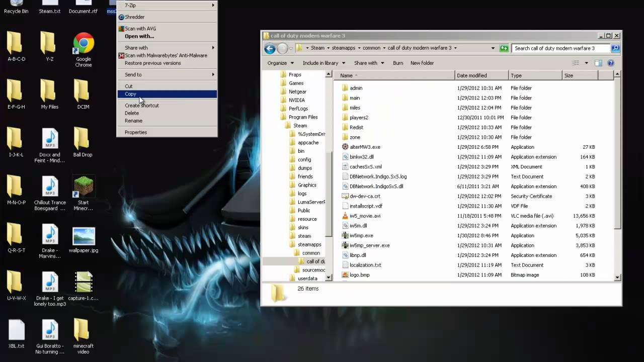The image size is (644, 362).
Task: Expand the 7-Zip submenu
Action: (x=167, y=6)
